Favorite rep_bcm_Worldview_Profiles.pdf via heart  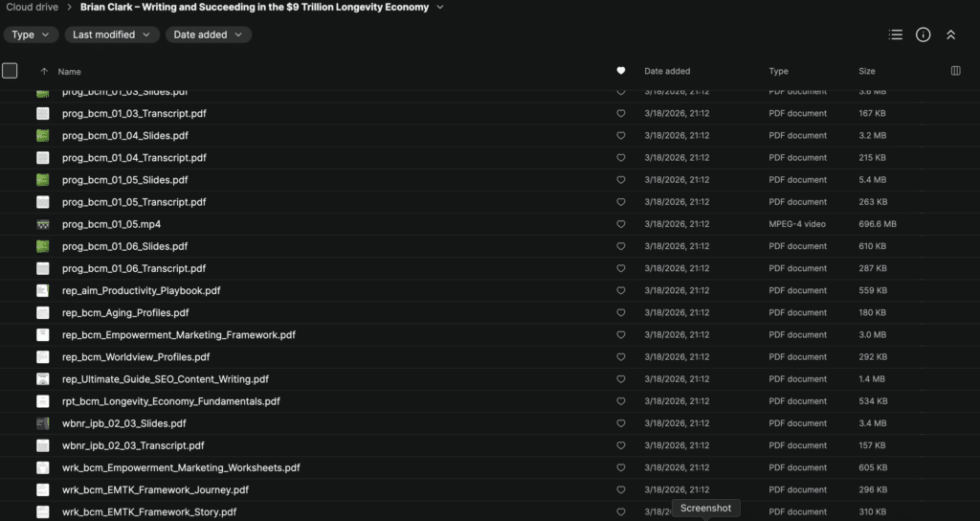point(620,357)
